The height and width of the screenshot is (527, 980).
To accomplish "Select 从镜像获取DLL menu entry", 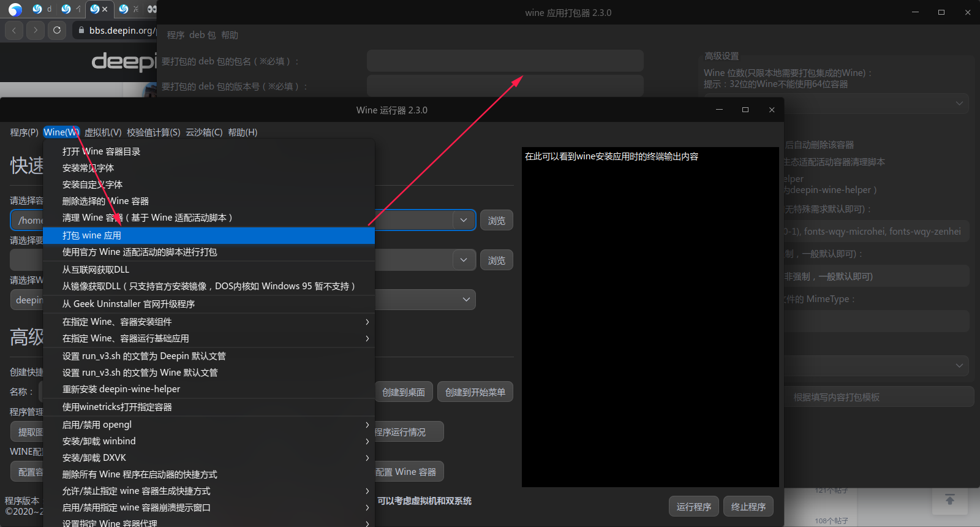I will (x=209, y=286).
